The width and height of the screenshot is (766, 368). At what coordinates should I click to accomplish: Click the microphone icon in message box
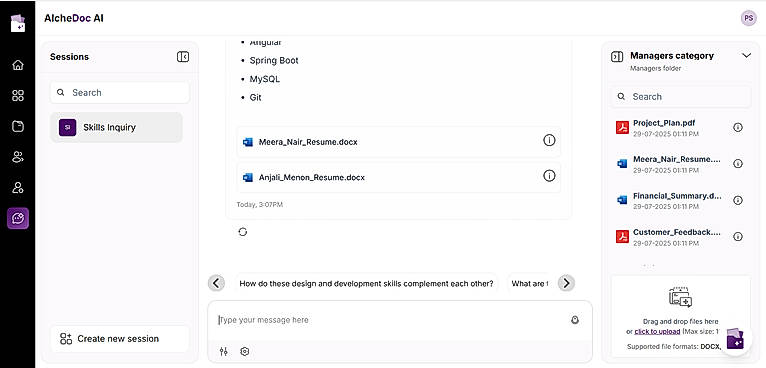click(x=575, y=320)
